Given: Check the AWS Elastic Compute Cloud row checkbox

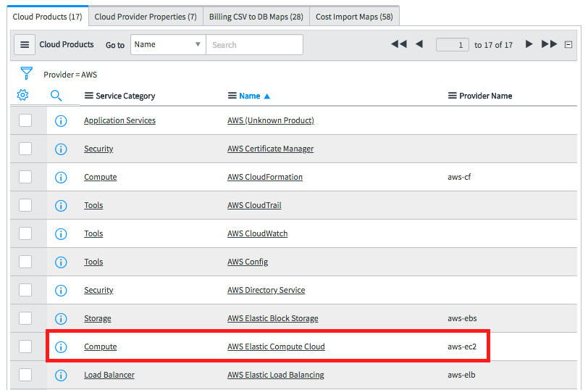Looking at the screenshot, I should coord(25,347).
